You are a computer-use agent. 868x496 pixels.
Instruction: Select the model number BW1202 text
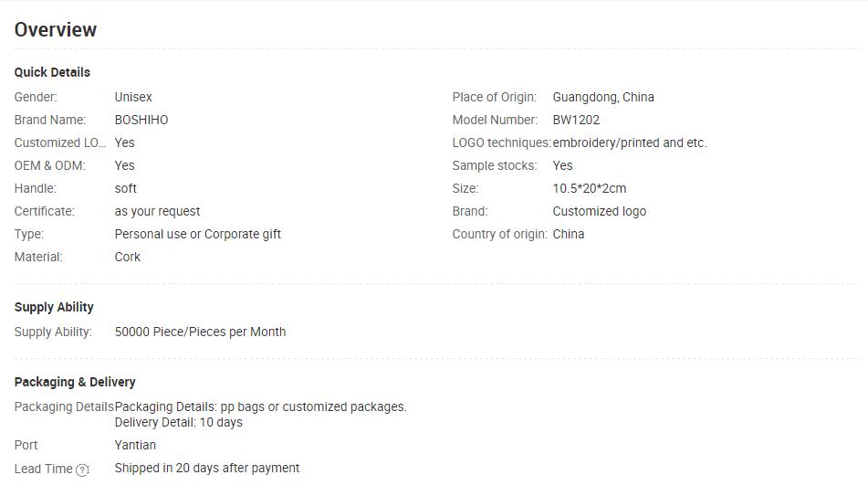point(576,121)
